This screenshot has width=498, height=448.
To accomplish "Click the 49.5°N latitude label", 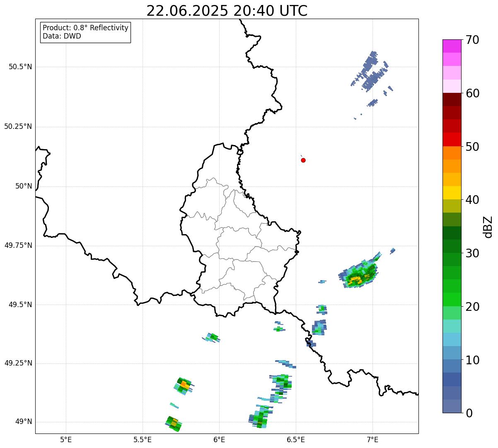I will click(20, 305).
